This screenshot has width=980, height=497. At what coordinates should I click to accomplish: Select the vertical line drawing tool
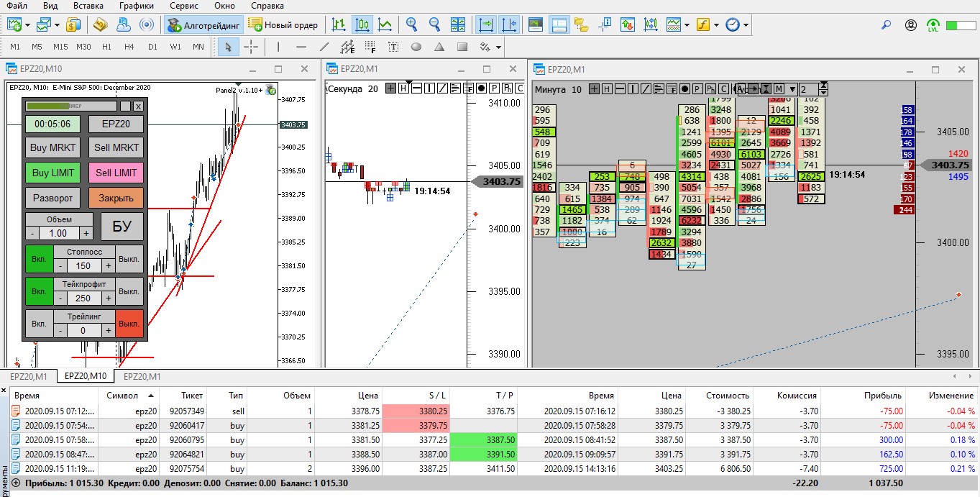278,47
